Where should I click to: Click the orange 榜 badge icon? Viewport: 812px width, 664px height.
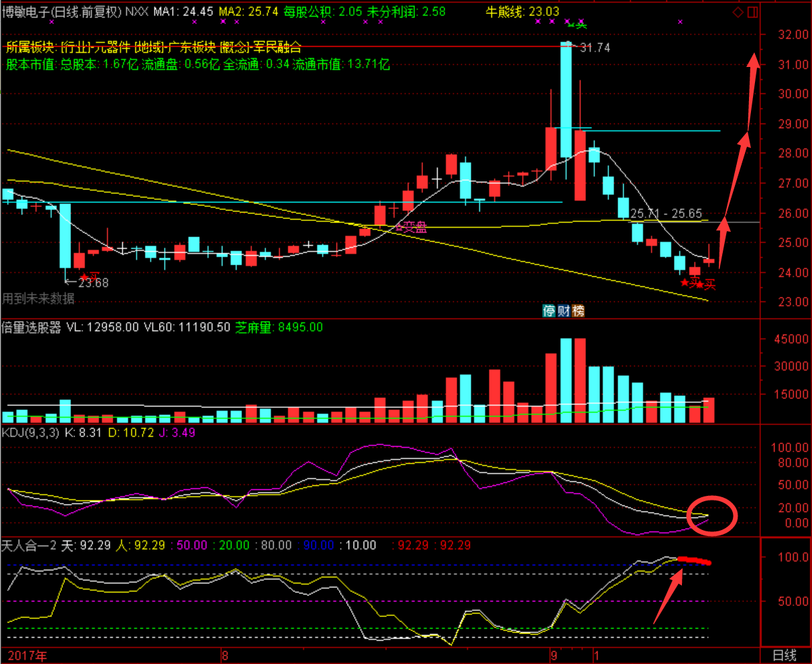click(577, 311)
